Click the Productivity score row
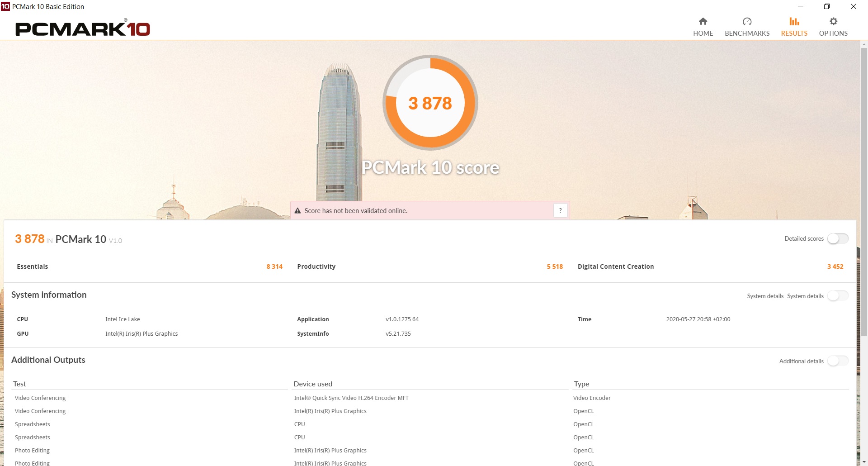 pyautogui.click(x=429, y=266)
